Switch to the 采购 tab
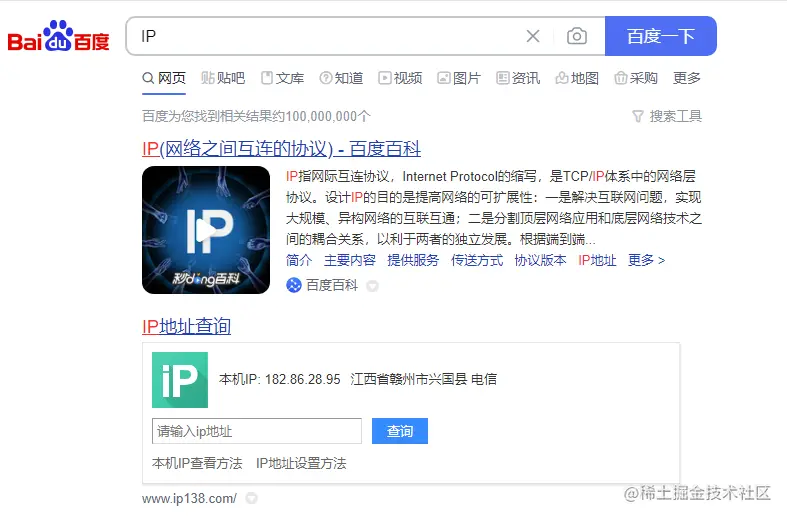The height and width of the screenshot is (518, 787). click(x=636, y=78)
